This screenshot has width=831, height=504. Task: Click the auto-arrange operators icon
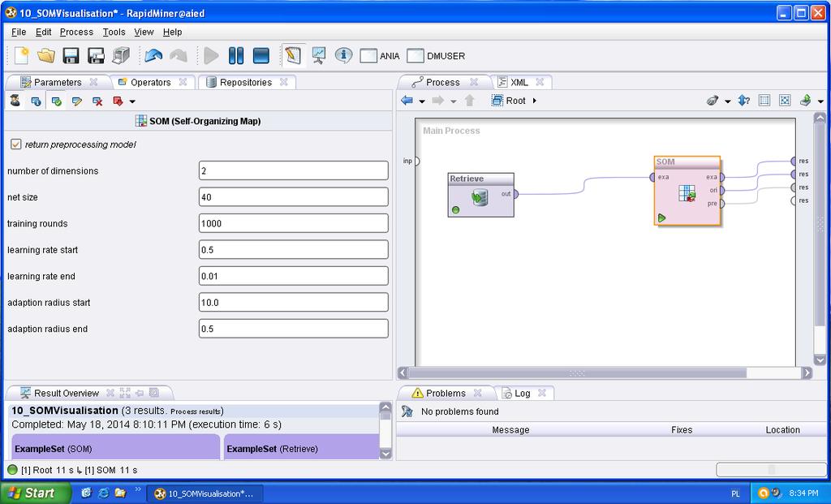pos(764,100)
